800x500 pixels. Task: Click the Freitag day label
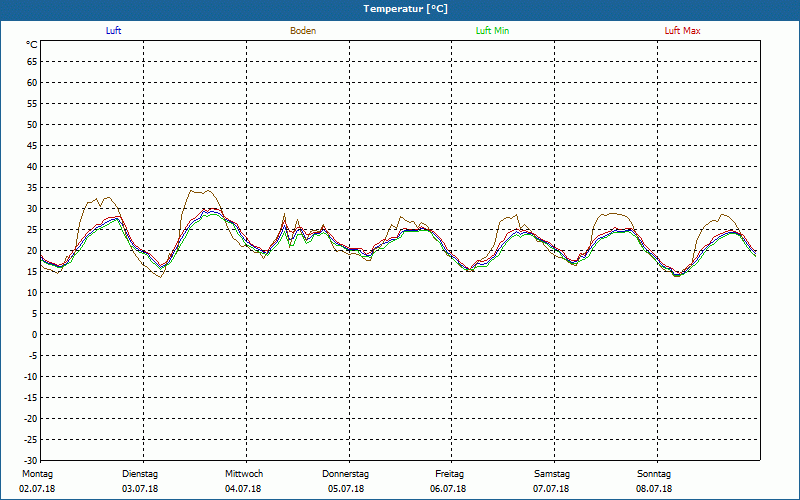tap(449, 474)
